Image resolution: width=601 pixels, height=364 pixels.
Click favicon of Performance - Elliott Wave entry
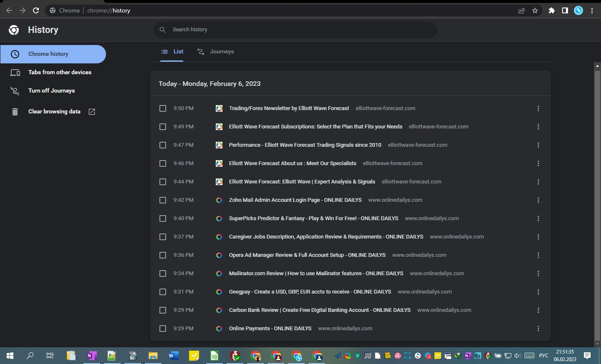coord(219,145)
